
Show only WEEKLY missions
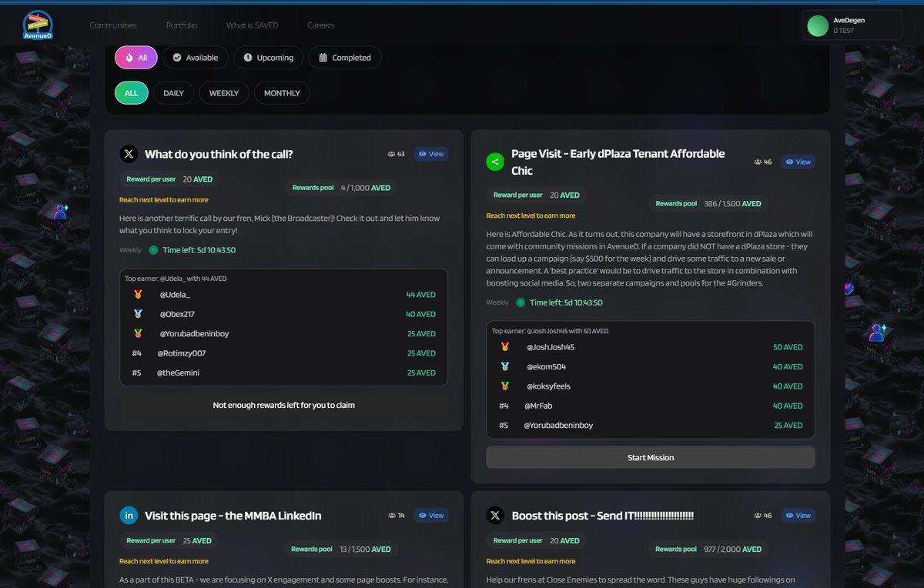tap(224, 93)
